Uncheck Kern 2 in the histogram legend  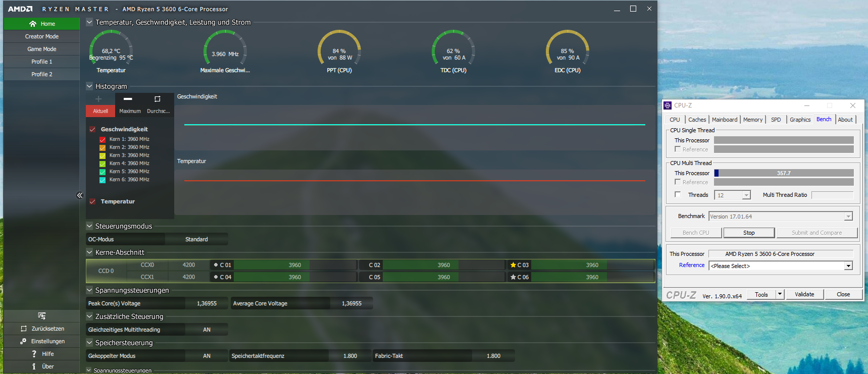(x=103, y=148)
